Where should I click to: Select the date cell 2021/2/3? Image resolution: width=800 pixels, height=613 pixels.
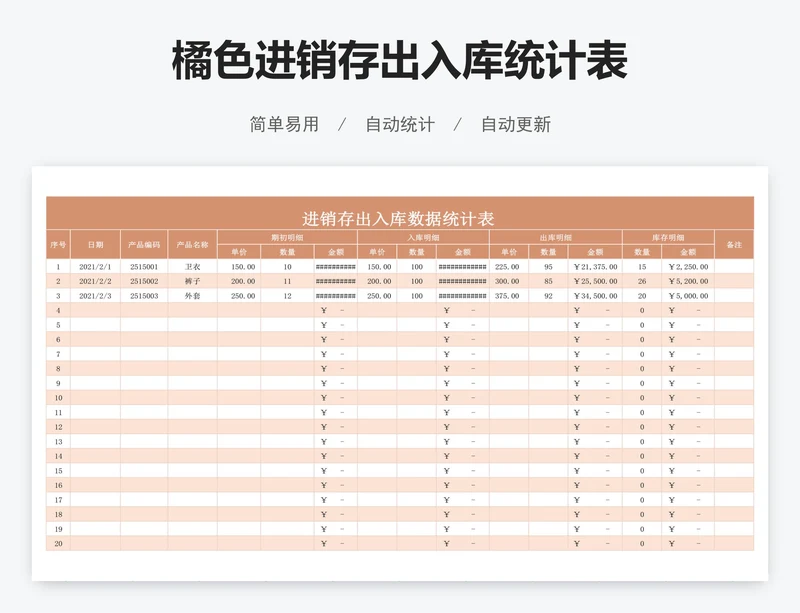[95, 296]
